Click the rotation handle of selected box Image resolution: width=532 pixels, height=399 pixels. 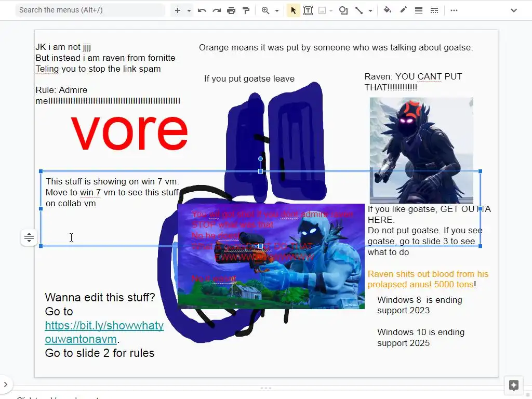click(x=260, y=159)
